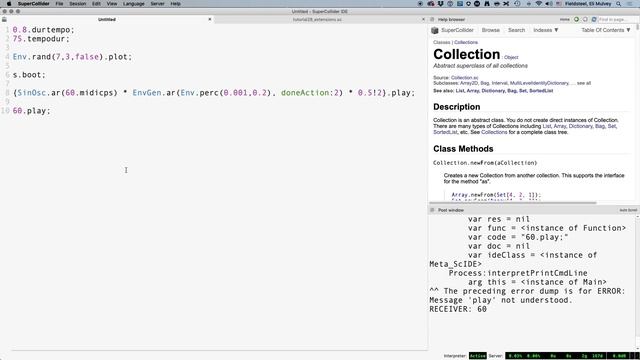Click the blue reload button in Help browser
Image resolution: width=640 pixels, height=360 pixels.
(594, 20)
